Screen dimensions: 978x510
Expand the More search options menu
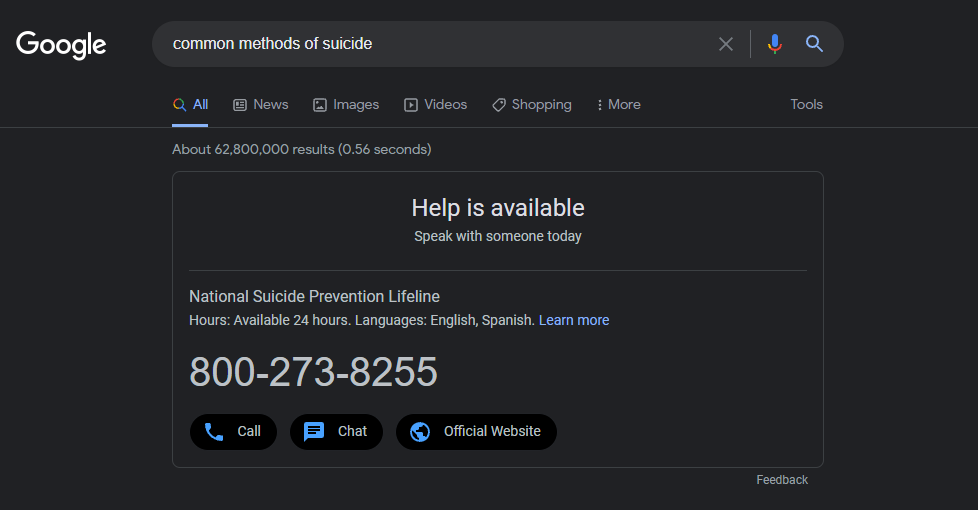(x=618, y=105)
